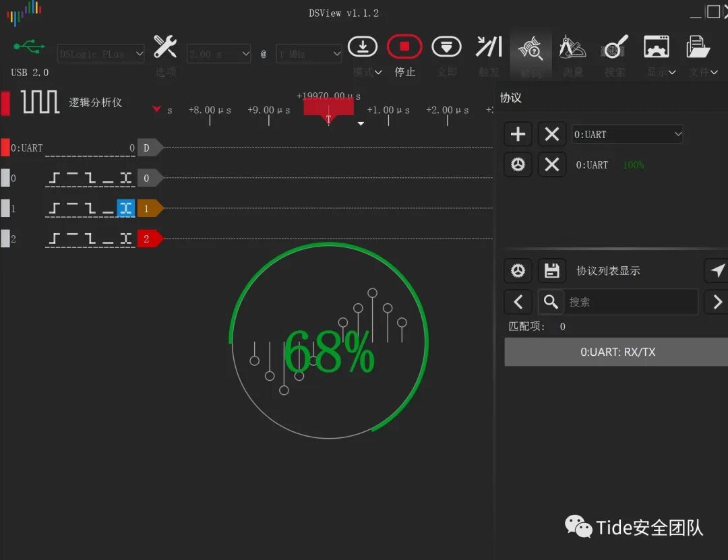The width and height of the screenshot is (728, 560).
Task: Set channel 1 falling edge trigger
Action: [x=90, y=208]
